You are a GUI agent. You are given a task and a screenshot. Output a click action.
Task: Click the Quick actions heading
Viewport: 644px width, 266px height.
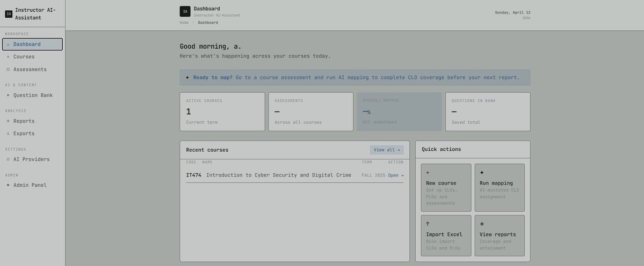point(441,149)
